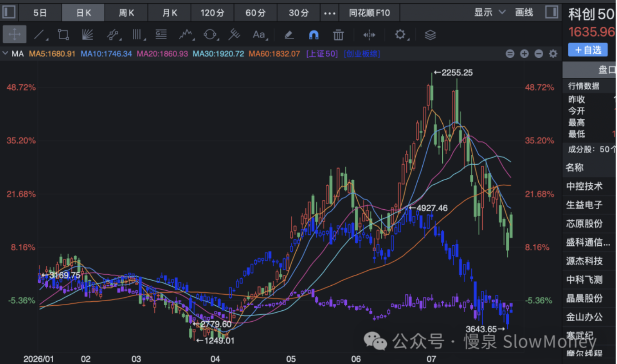The width and height of the screenshot is (617, 364).
Task: Click the MA5:1680.91 indicator value
Action: 52,54
